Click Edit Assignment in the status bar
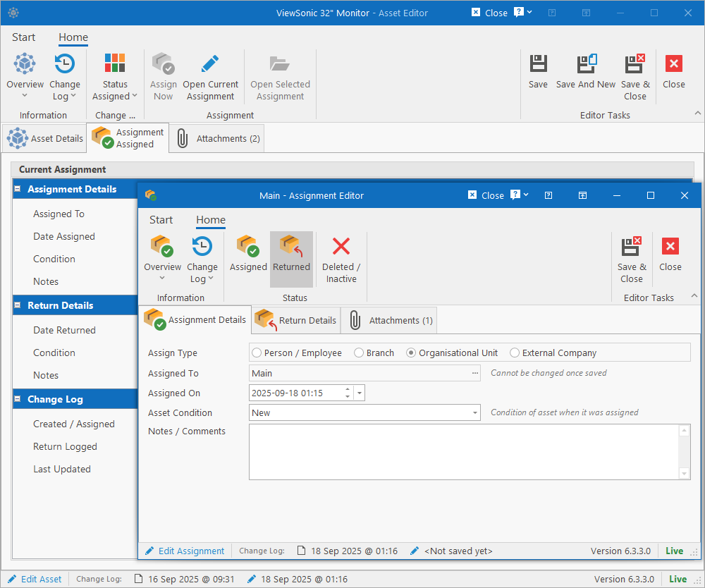 [x=184, y=551]
